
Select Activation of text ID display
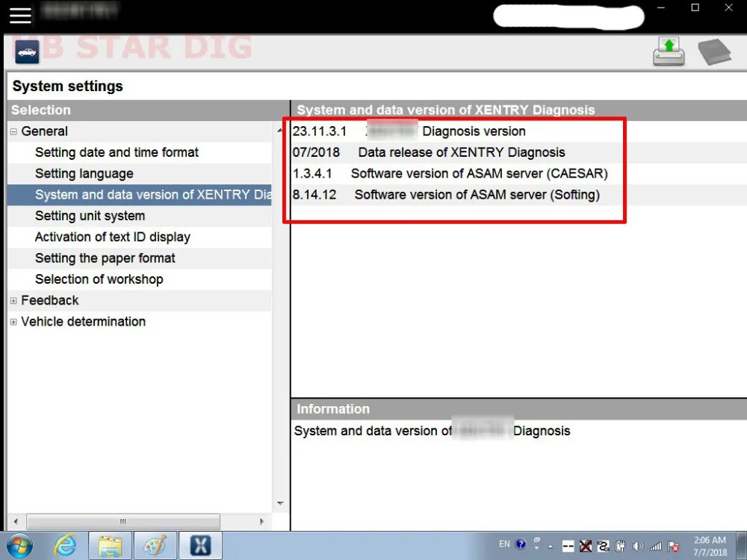click(x=113, y=237)
